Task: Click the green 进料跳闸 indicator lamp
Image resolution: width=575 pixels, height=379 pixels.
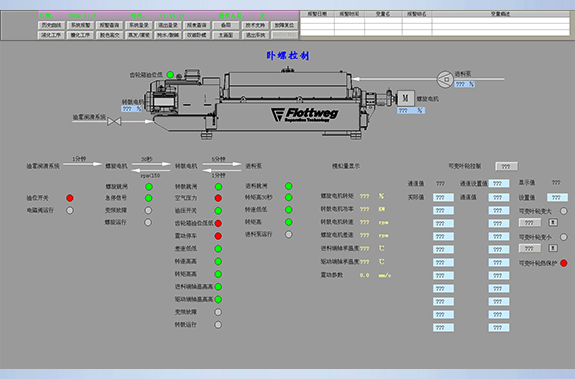Action: tap(289, 186)
